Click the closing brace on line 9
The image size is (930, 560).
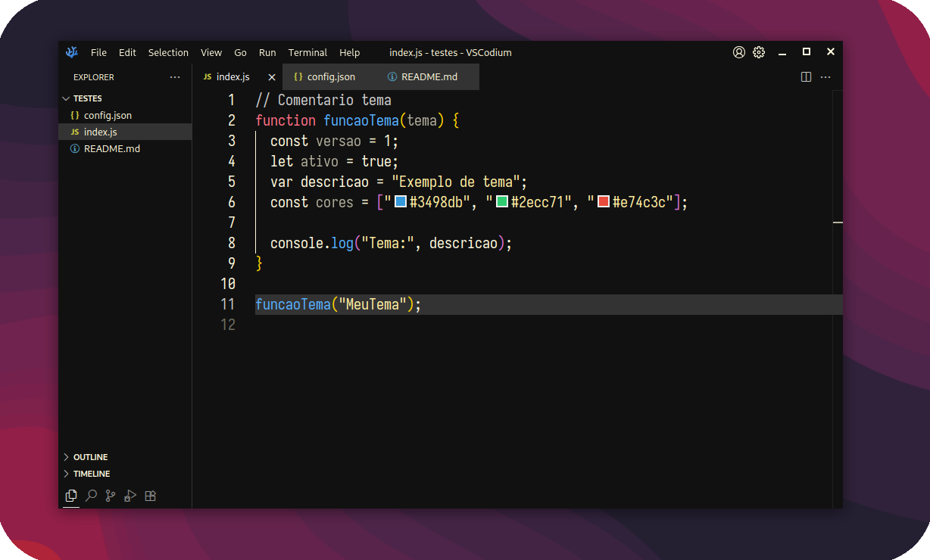point(259,263)
